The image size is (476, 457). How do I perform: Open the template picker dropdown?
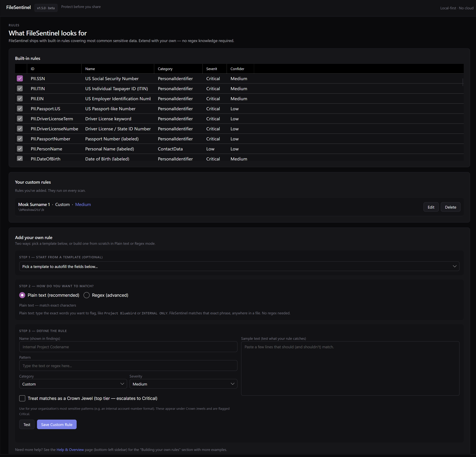pos(239,266)
